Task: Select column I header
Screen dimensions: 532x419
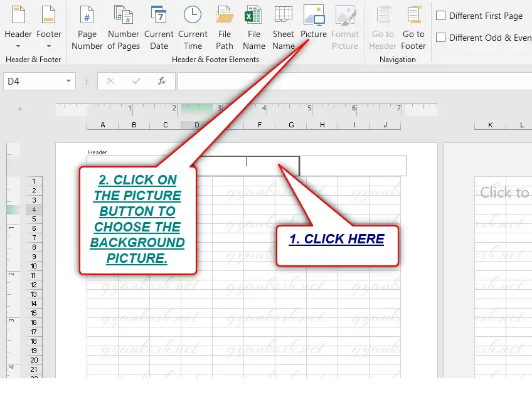Action: (354, 125)
